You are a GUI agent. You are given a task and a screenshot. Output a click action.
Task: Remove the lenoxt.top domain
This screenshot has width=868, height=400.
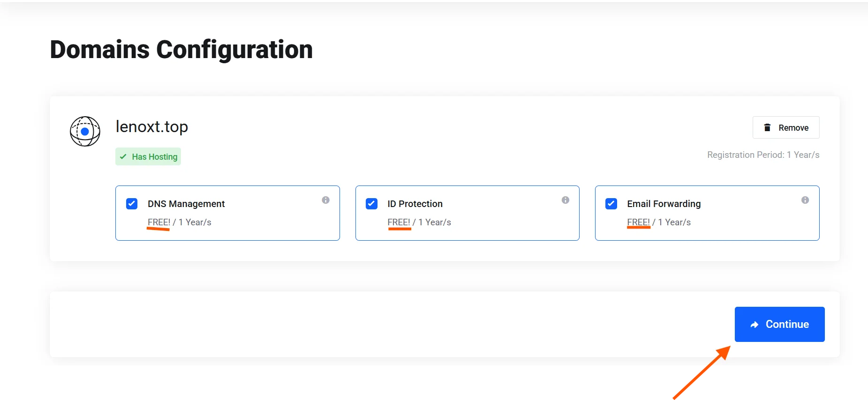[x=786, y=127]
